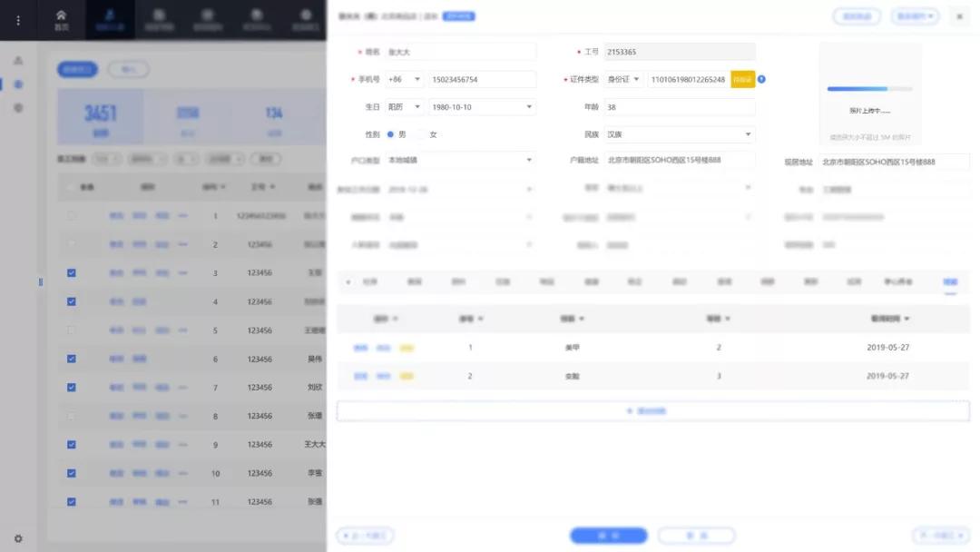Click the ellipsis more icon in row 5

[182, 330]
